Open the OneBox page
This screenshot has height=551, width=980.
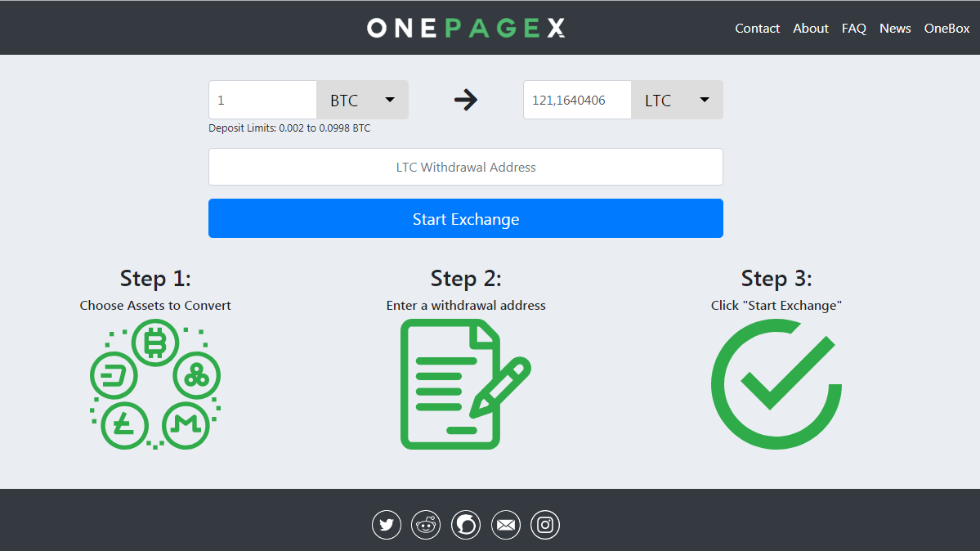coord(946,28)
